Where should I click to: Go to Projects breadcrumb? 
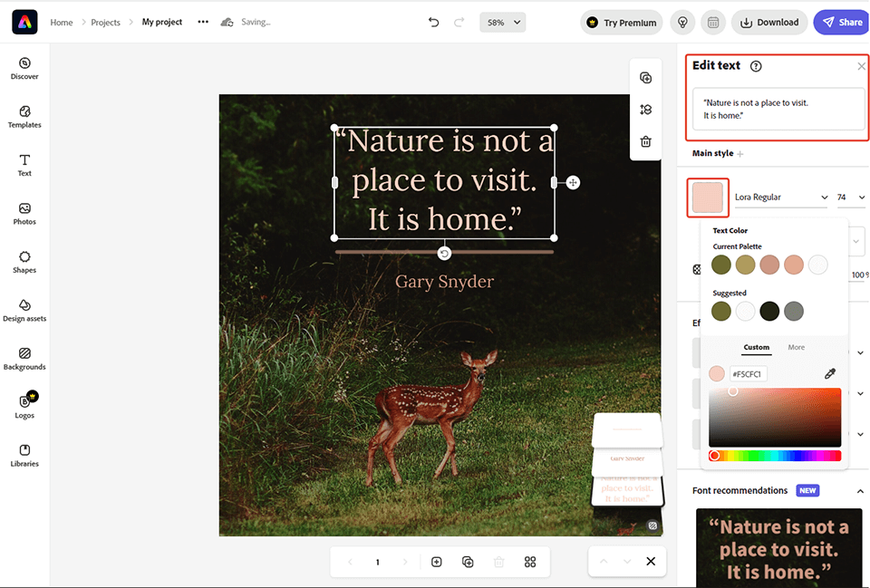pos(105,22)
